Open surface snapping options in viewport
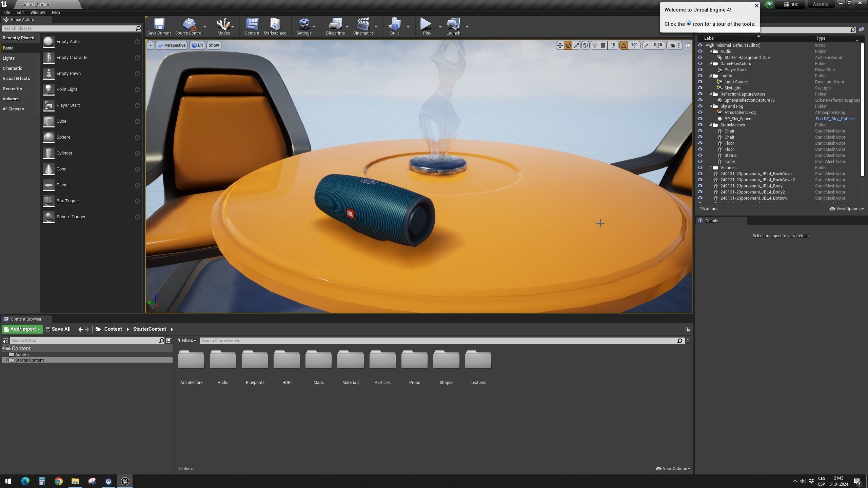 pos(595,45)
